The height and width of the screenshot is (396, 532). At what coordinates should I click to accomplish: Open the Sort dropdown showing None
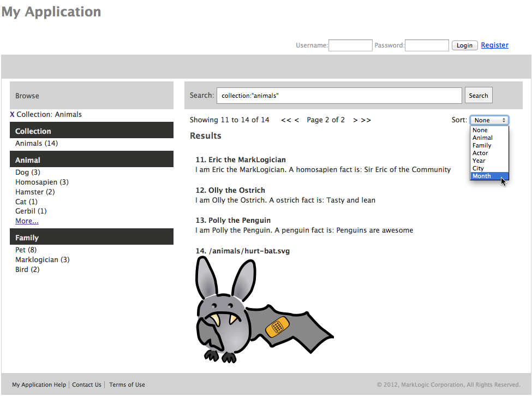pos(489,120)
